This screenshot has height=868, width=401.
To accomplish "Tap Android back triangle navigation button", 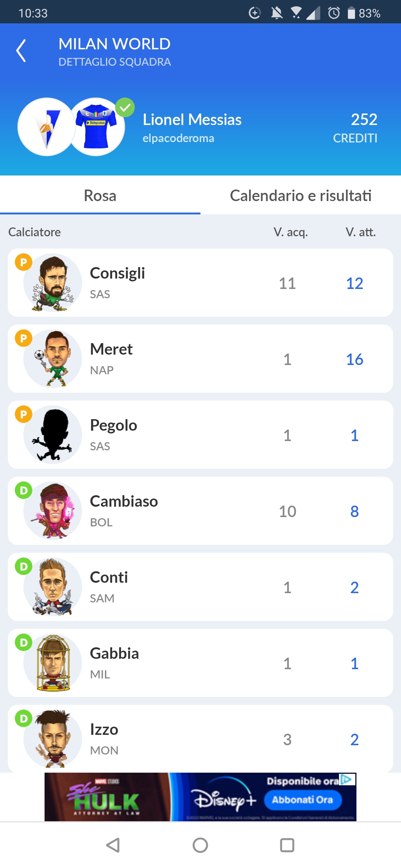I will coord(113,845).
